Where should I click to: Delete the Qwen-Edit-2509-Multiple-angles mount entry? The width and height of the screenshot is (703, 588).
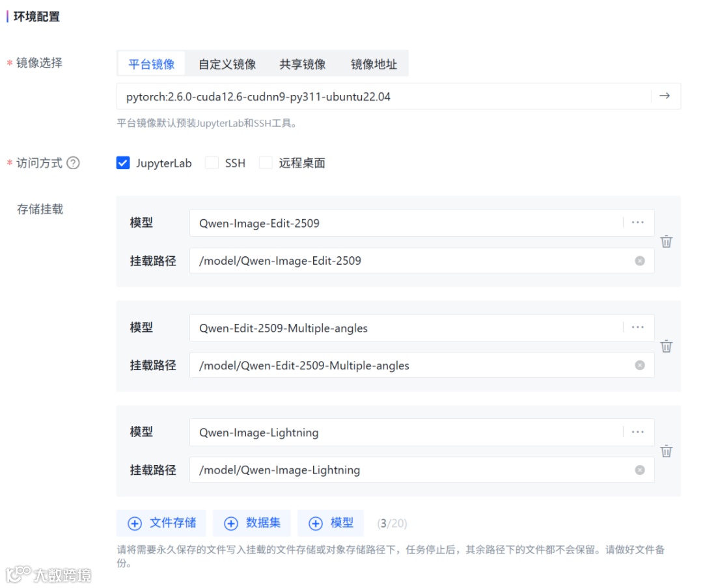pyautogui.click(x=667, y=346)
